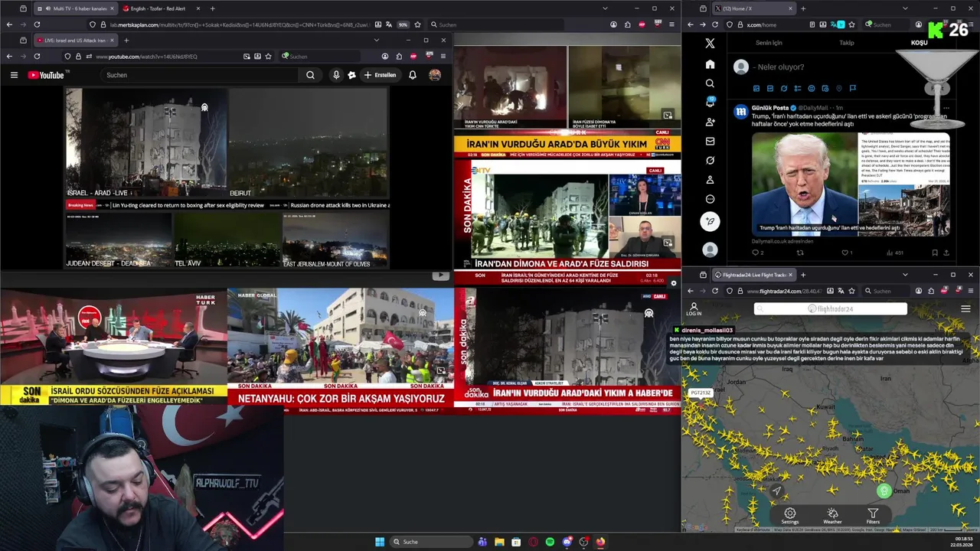Open Flightradar24 Weather button

(832, 516)
